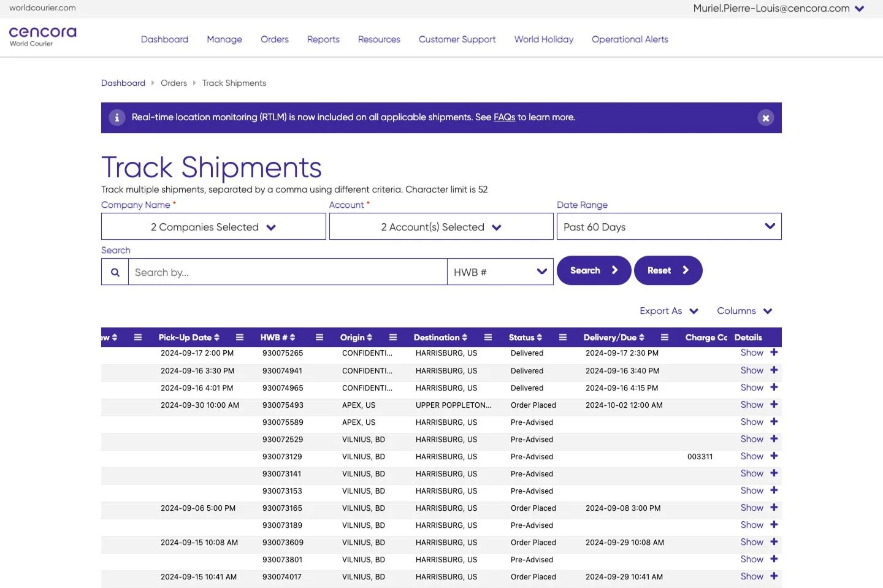Show details for shipment 930073801
883x588 pixels.
(752, 559)
